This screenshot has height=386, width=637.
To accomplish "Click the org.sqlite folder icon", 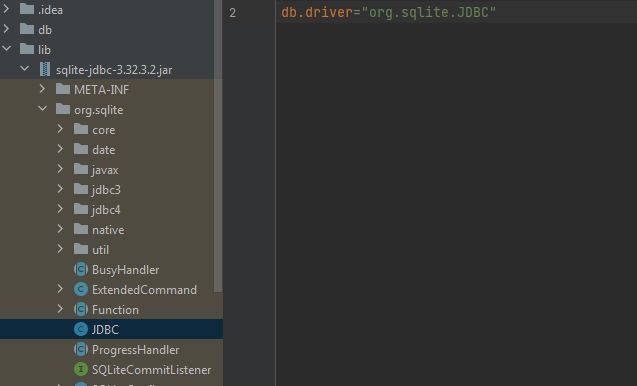I will (x=63, y=109).
